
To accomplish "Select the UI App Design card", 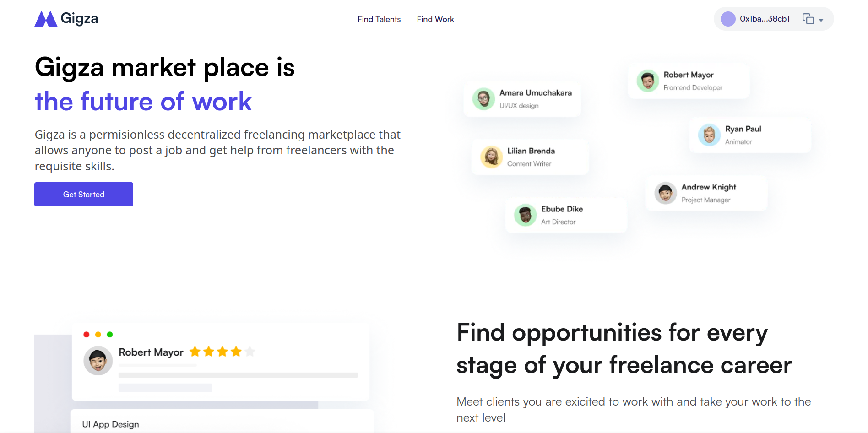I will click(222, 422).
